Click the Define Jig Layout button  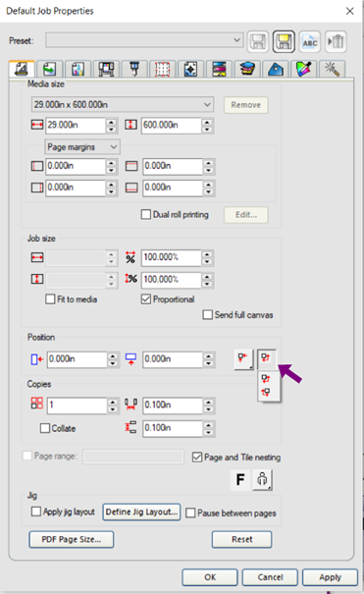click(141, 512)
